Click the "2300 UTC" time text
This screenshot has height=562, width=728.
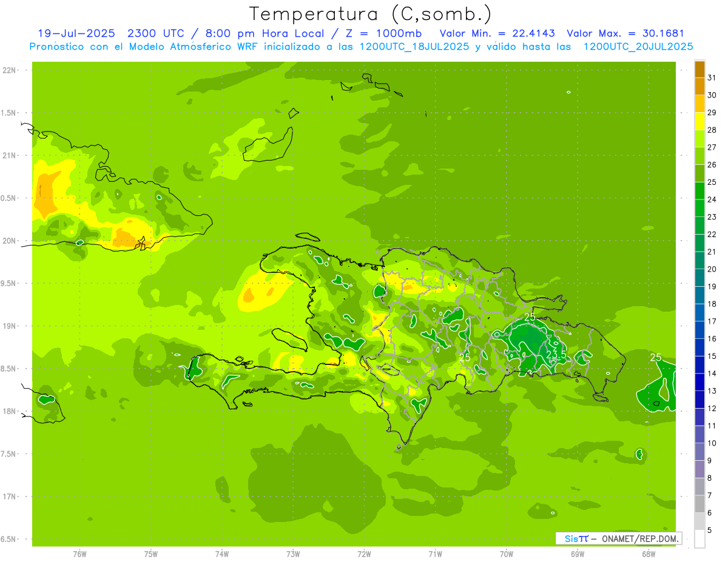155,33
